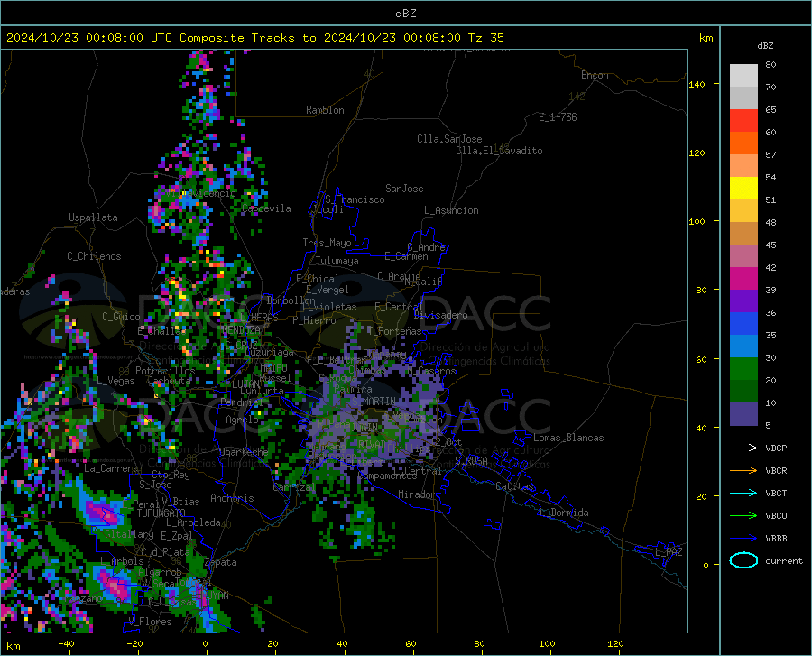
Task: Click the 60 km tick on bottom axis
Action: 411,644
